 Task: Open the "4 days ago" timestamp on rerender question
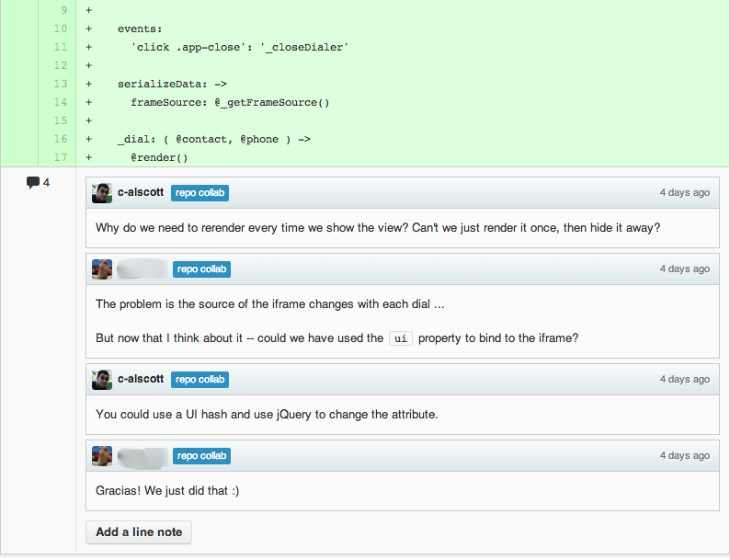coord(684,193)
